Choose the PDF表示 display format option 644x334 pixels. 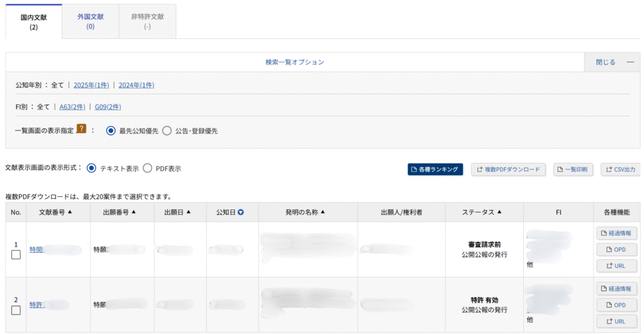click(x=148, y=169)
